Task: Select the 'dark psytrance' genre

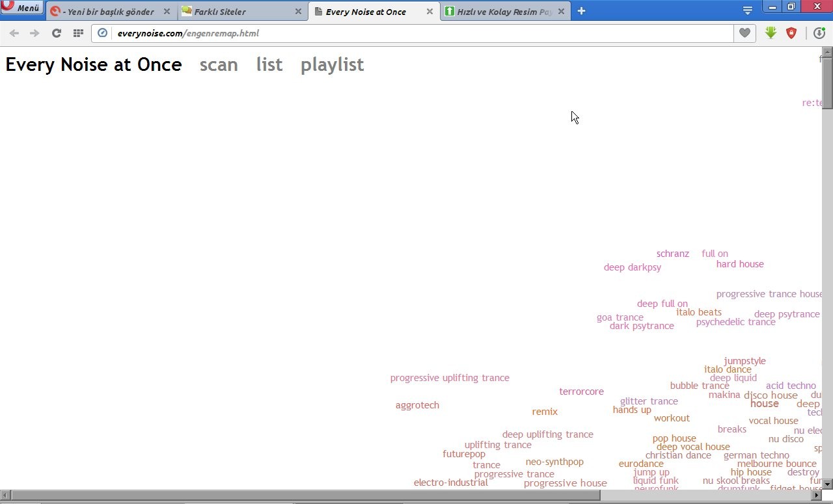Action: (642, 326)
